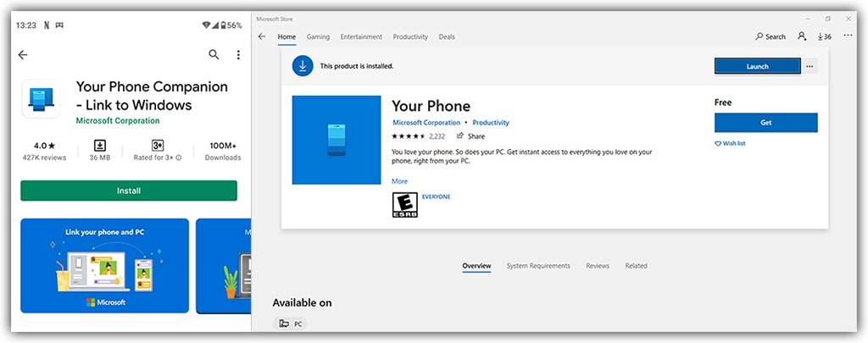Screen dimensions: 868x343
Task: Open the user account icon in Microsoft Store
Action: coord(802,36)
